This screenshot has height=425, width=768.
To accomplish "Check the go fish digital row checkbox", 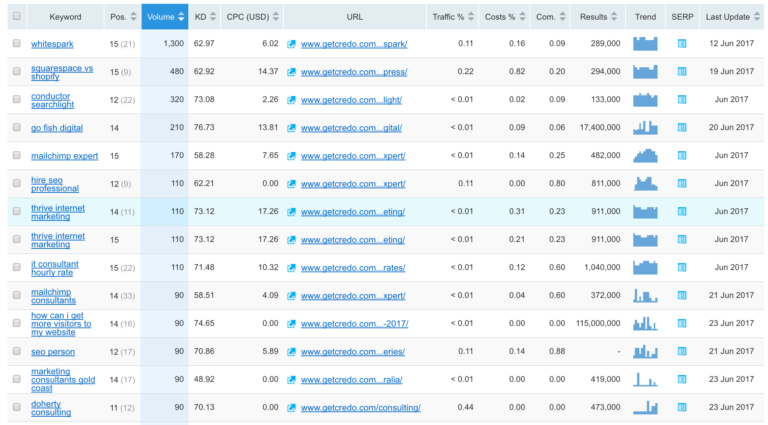I will pyautogui.click(x=17, y=127).
